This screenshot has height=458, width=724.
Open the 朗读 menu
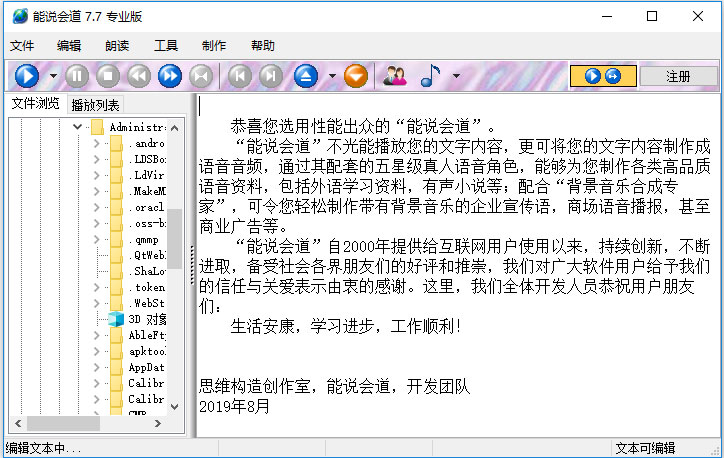117,46
